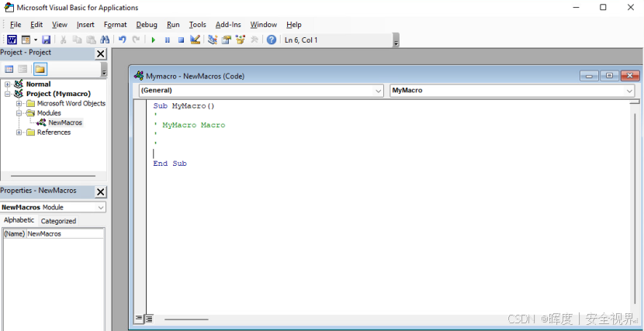Click the Redo arrow icon
The width and height of the screenshot is (644, 331).
[x=136, y=40]
